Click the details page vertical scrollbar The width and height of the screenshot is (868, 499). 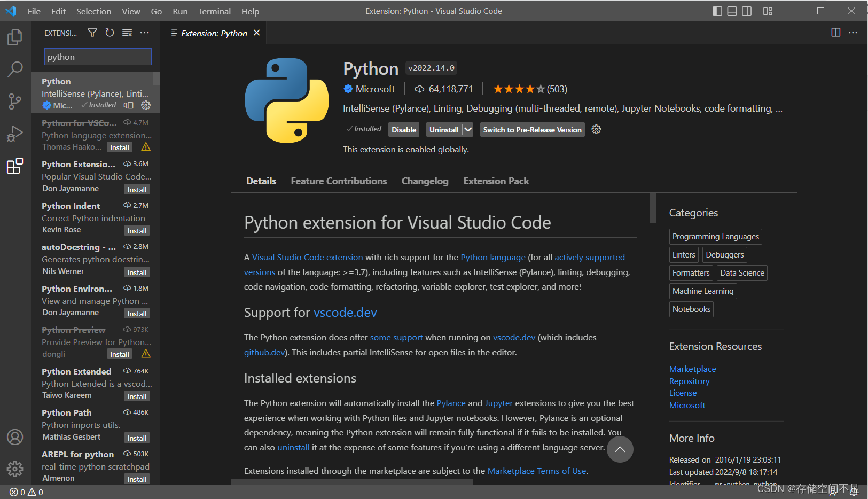pos(653,208)
